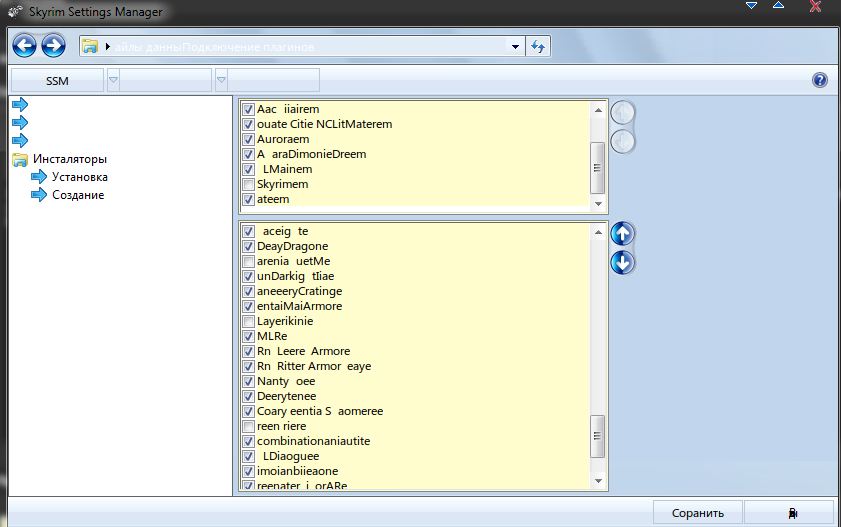The width and height of the screenshot is (841, 527).
Task: Click the third blue arrow in the sidebar
Action: click(x=20, y=141)
